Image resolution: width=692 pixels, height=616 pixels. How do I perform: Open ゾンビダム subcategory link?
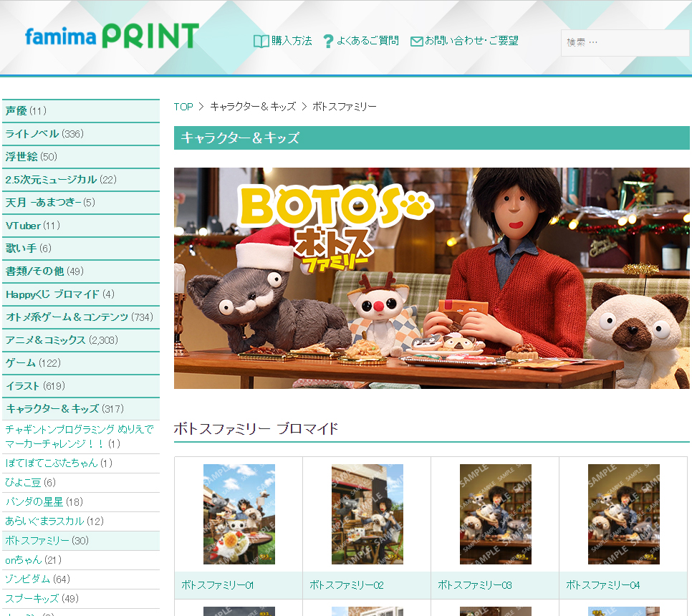click(37, 579)
